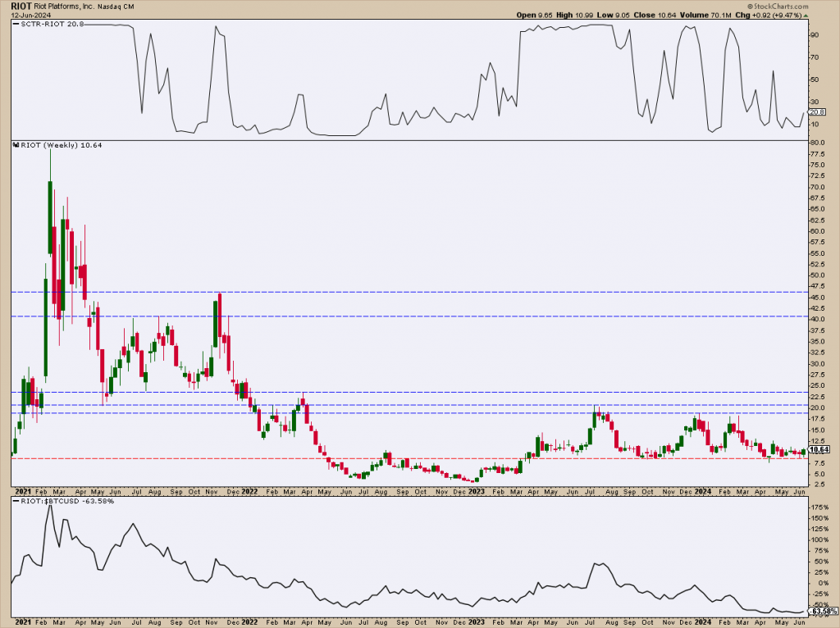Select the 'Low 9.05' value
This screenshot has height=628, width=840.
coord(614,15)
